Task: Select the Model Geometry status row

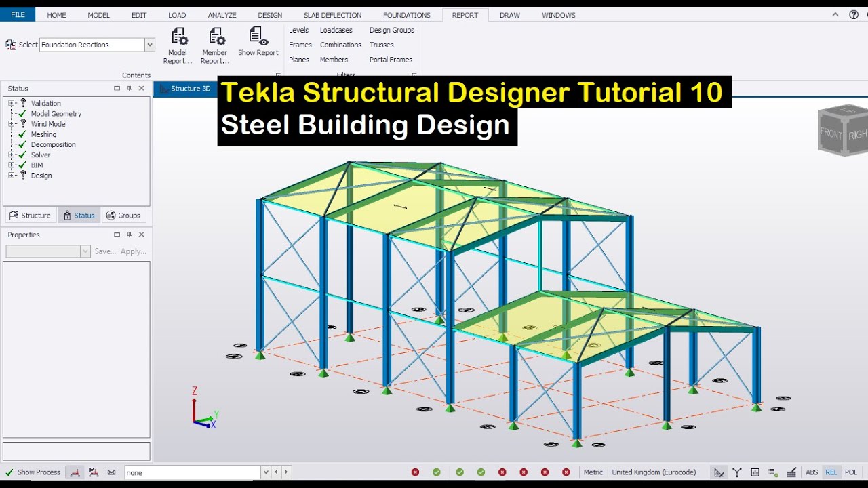Action: pyautogui.click(x=56, y=114)
